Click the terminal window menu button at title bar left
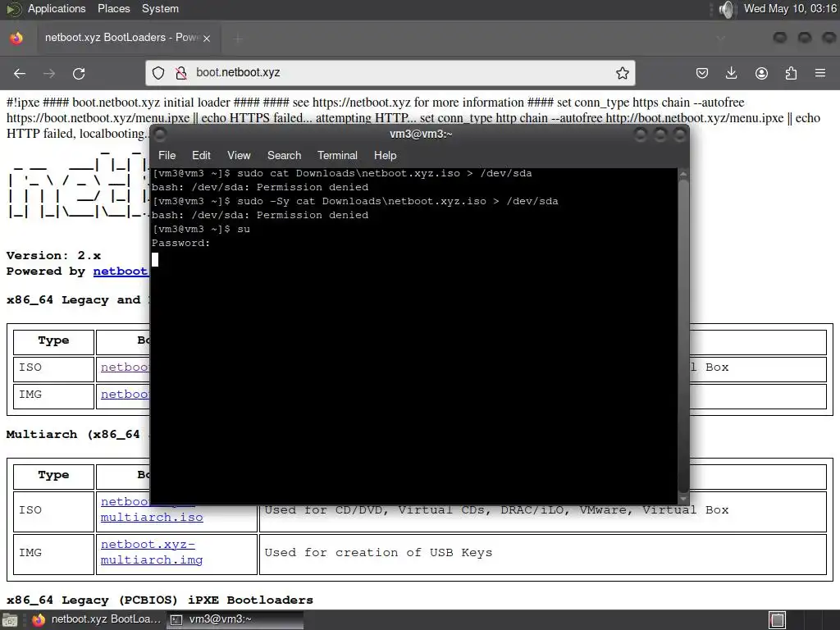This screenshot has width=840, height=630. click(160, 134)
